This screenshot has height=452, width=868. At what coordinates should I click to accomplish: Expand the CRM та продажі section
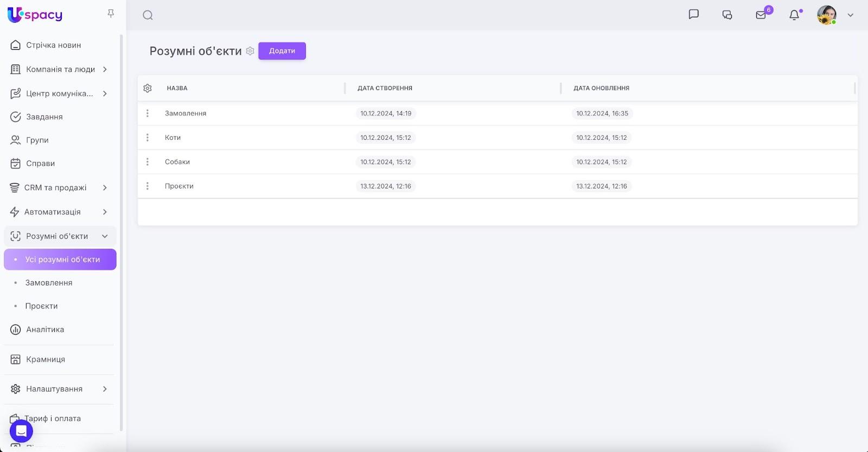tap(105, 188)
